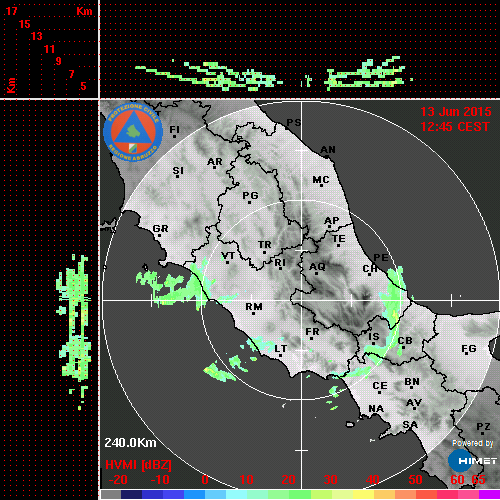Click the 12:45 CEST timestamp
The height and width of the screenshot is (500, 500).
[x=455, y=127]
